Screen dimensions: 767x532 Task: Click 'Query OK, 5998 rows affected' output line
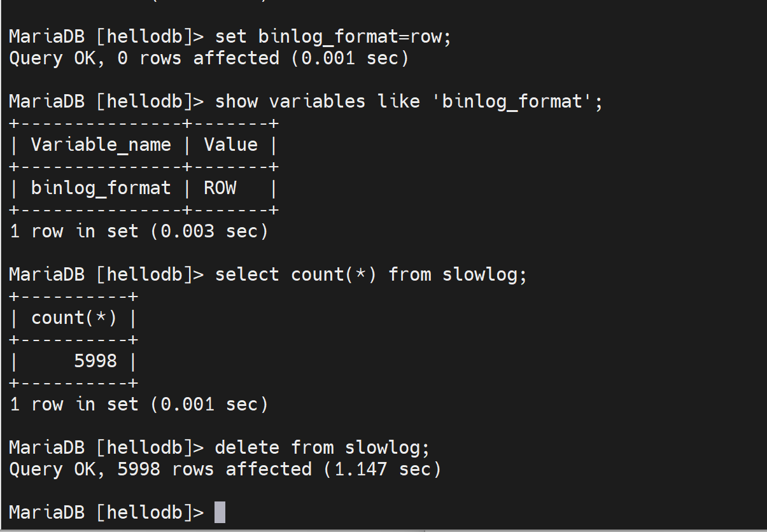coord(160,469)
